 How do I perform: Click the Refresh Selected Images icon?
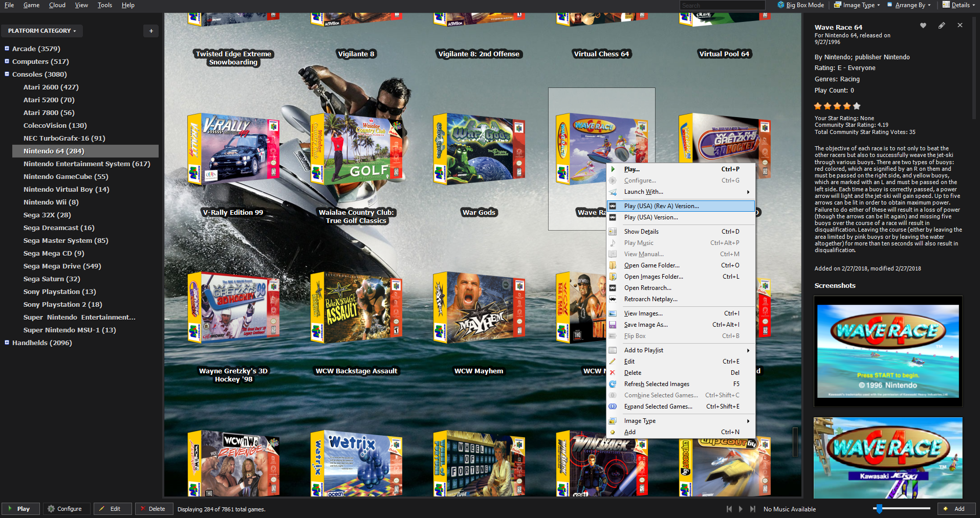613,384
